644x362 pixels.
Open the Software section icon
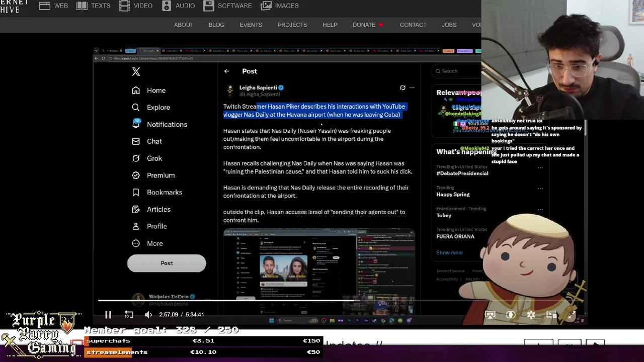pos(209,6)
